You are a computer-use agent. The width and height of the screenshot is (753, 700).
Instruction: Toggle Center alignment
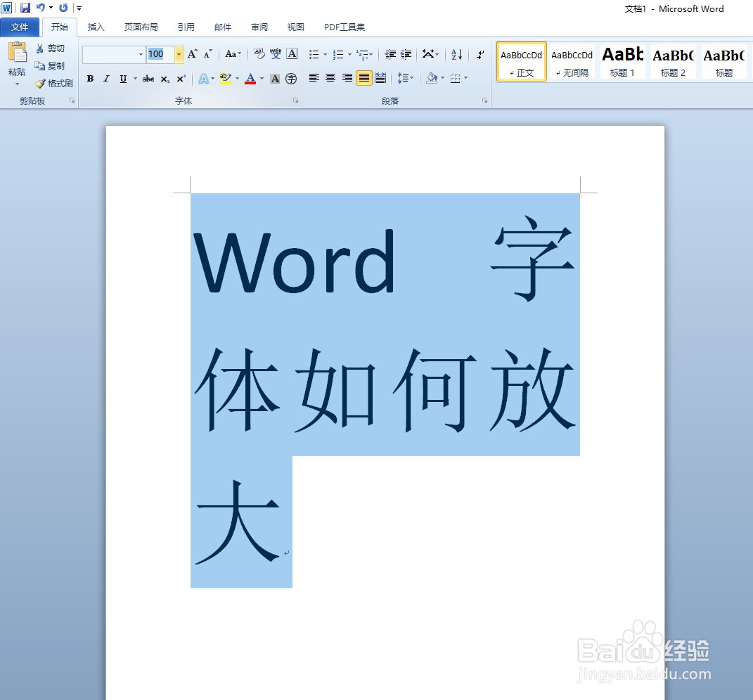[330, 78]
